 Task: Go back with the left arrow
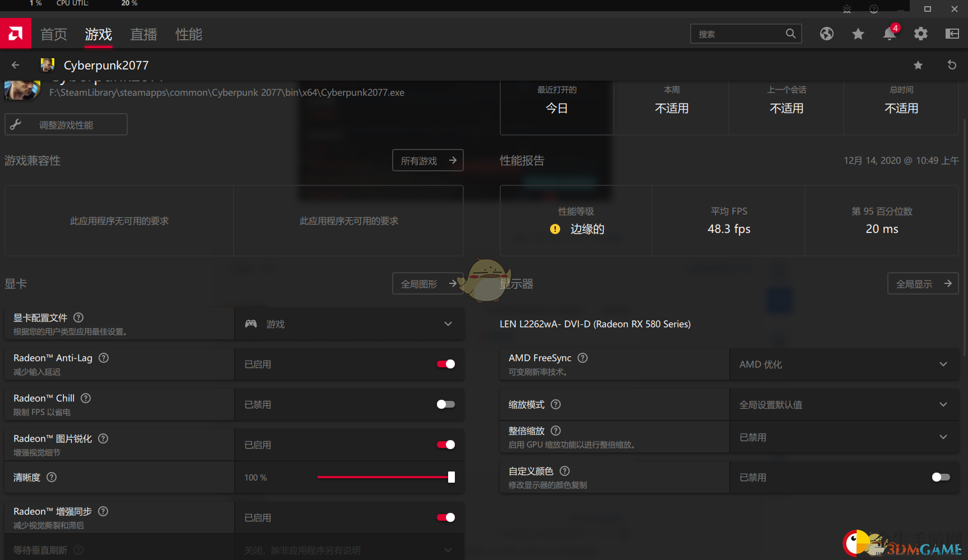[x=15, y=65]
